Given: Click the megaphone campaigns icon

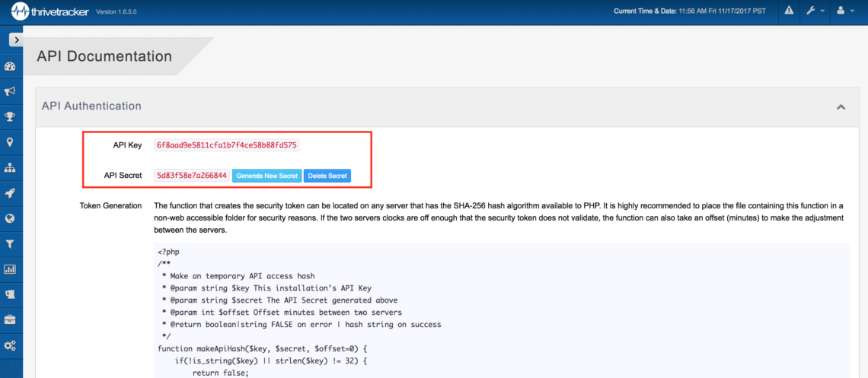Looking at the screenshot, I should click(10, 91).
